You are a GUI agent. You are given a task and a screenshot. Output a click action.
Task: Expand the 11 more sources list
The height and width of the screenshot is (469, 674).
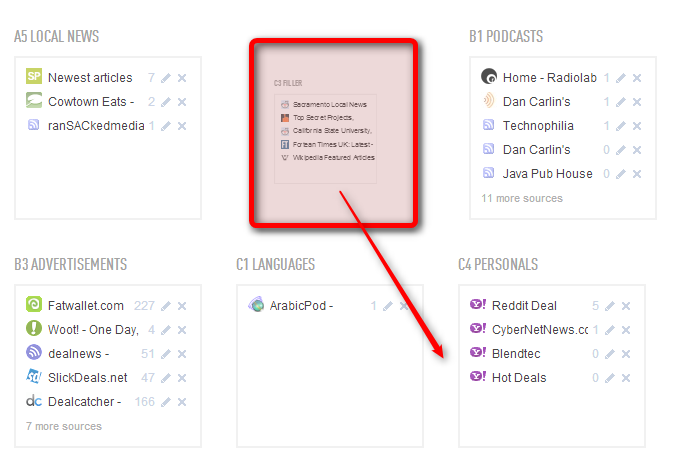[x=522, y=198]
